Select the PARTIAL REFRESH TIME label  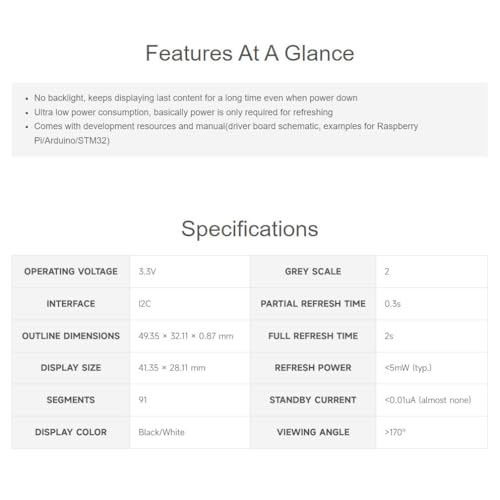313,304
